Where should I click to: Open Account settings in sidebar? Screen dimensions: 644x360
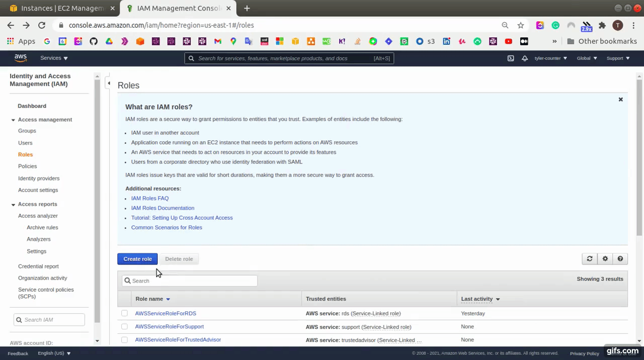38,190
